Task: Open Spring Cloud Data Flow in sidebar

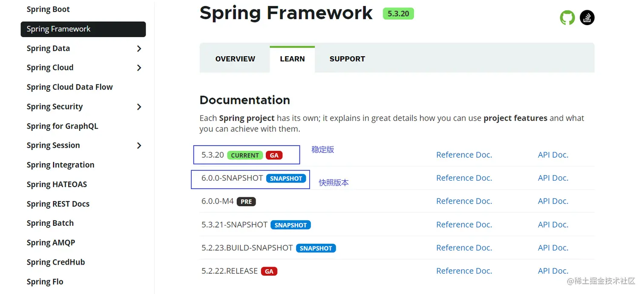Action: point(69,87)
